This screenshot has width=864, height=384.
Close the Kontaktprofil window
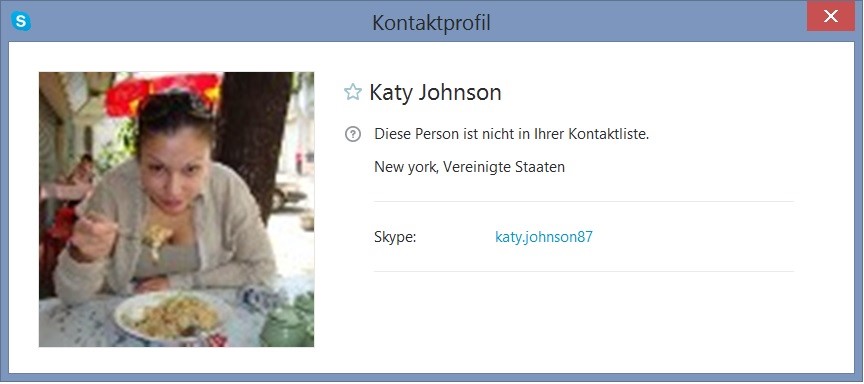coord(831,17)
